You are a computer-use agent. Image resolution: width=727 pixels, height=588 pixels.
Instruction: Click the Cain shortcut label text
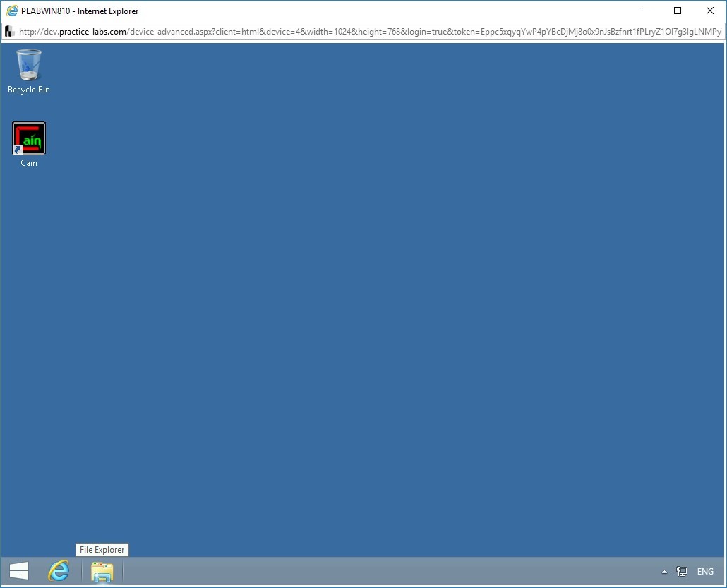(28, 163)
